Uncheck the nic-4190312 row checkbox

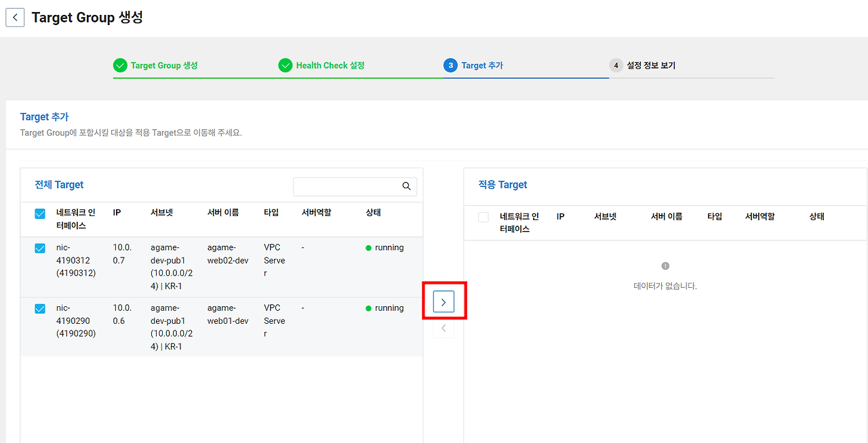[x=40, y=249]
